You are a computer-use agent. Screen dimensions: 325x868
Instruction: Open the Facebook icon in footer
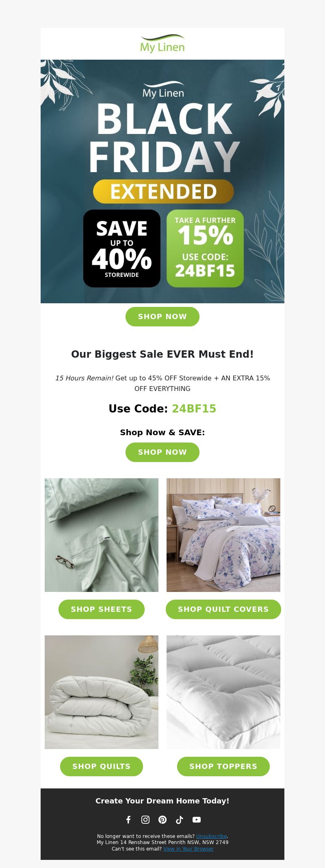click(128, 820)
